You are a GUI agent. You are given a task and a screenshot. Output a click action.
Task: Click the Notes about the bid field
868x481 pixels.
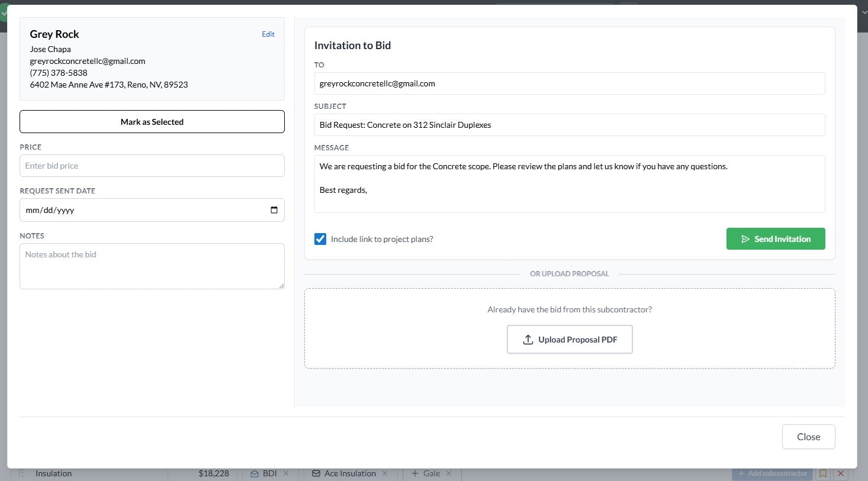click(x=152, y=266)
